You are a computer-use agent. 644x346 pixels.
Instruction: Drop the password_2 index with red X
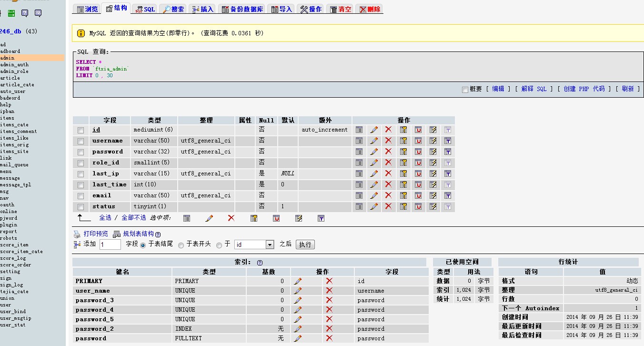pyautogui.click(x=329, y=329)
